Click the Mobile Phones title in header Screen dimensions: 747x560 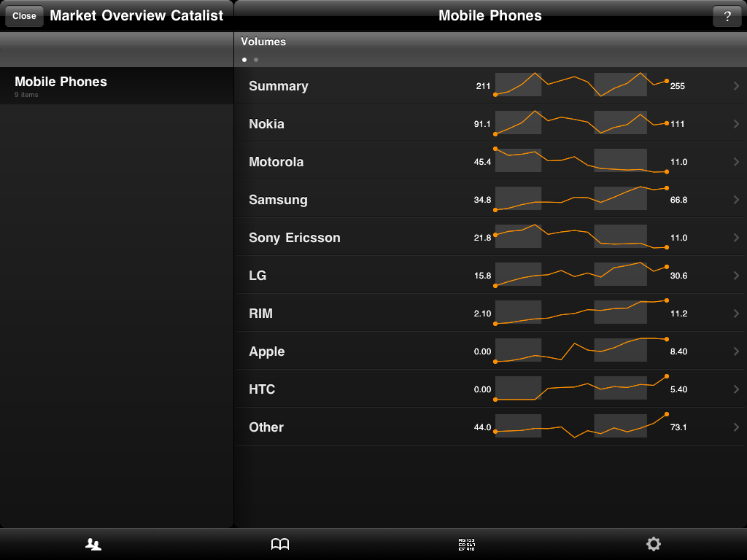tap(489, 16)
